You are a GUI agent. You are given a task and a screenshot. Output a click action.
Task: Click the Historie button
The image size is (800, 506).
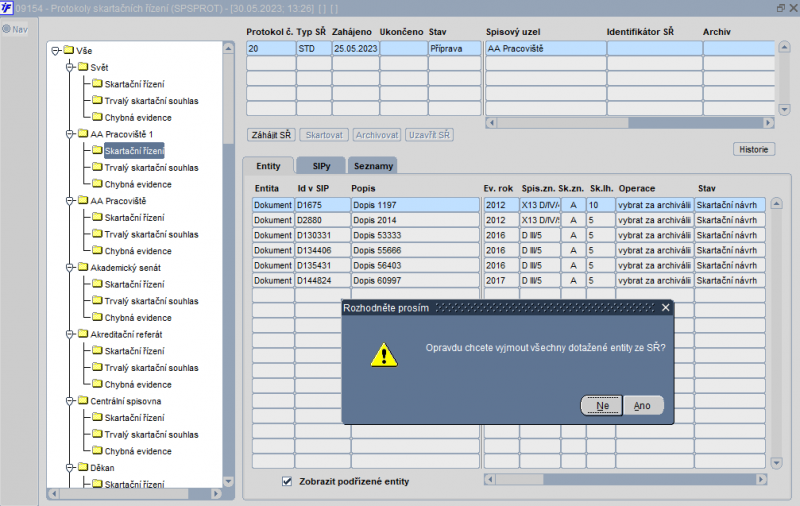[x=753, y=149]
